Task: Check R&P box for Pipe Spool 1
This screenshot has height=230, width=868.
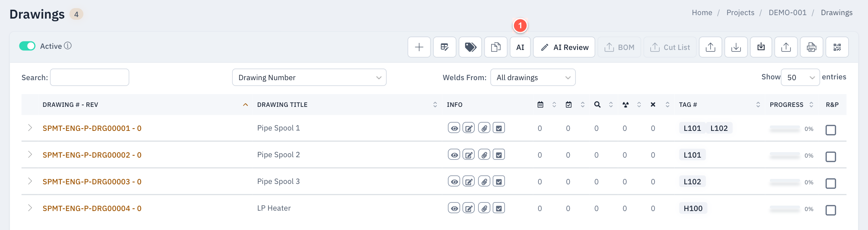Action: tap(831, 130)
